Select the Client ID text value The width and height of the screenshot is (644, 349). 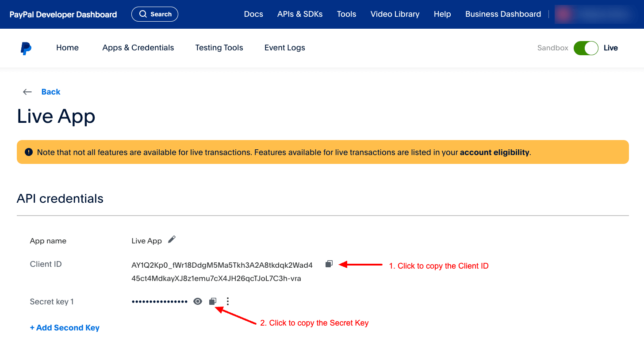222,272
